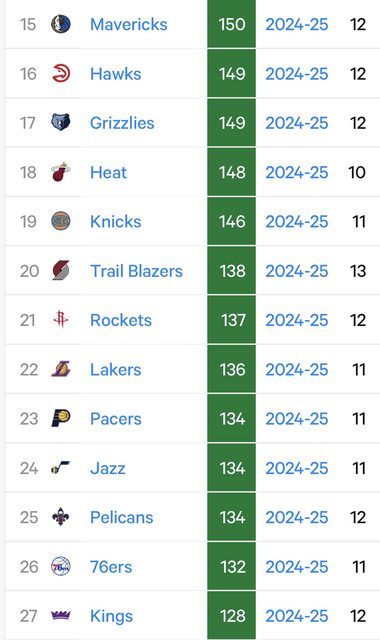The image size is (380, 640).
Task: Click the Hawks team logo
Action: tap(61, 73)
